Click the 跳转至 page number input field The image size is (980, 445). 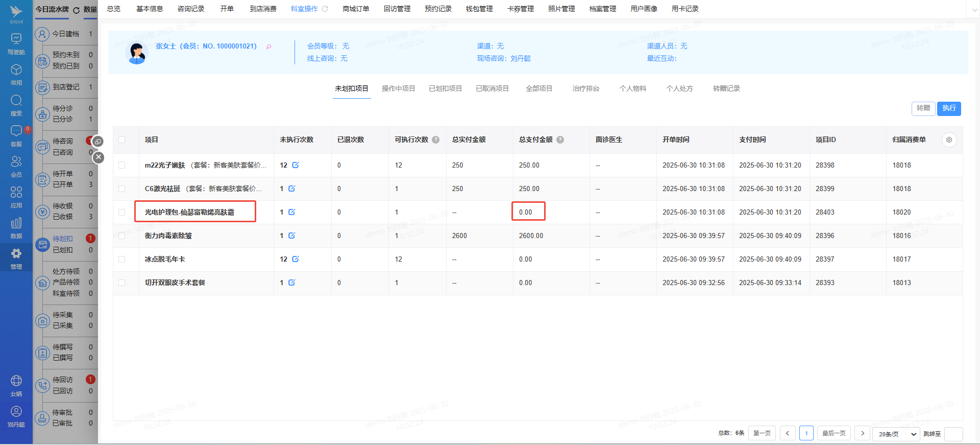tap(953, 434)
